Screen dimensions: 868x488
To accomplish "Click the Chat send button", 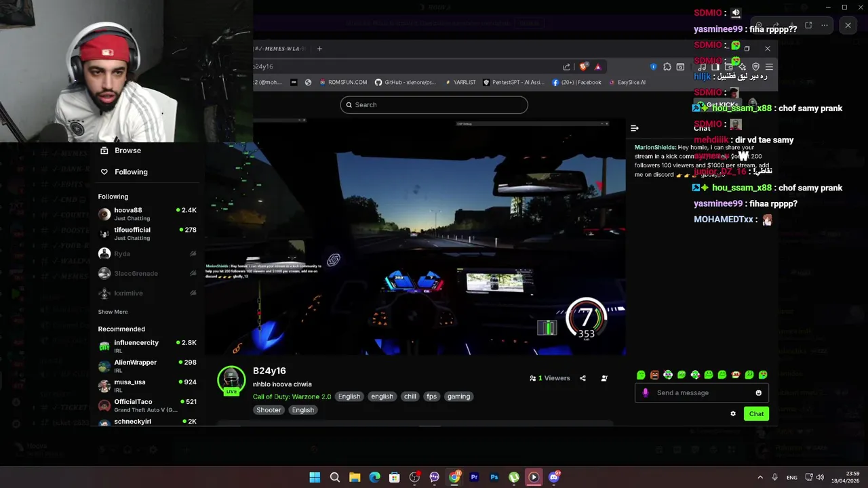I will [756, 413].
